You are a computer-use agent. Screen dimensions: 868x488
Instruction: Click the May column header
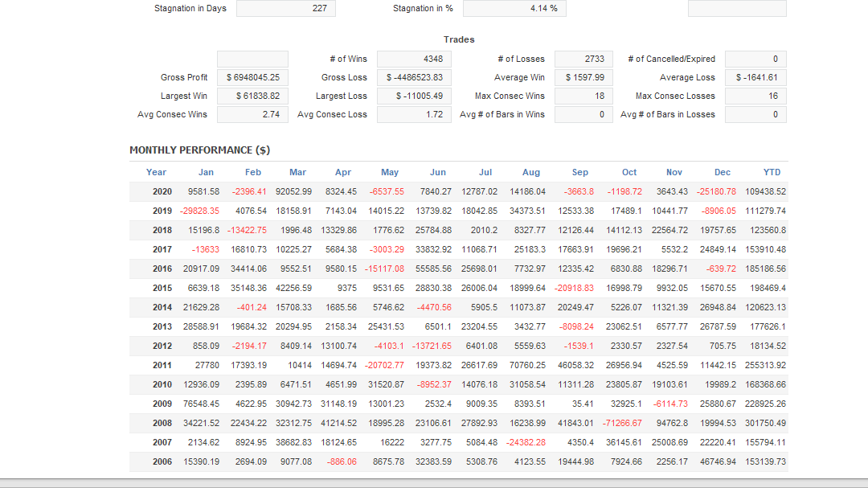tap(390, 172)
